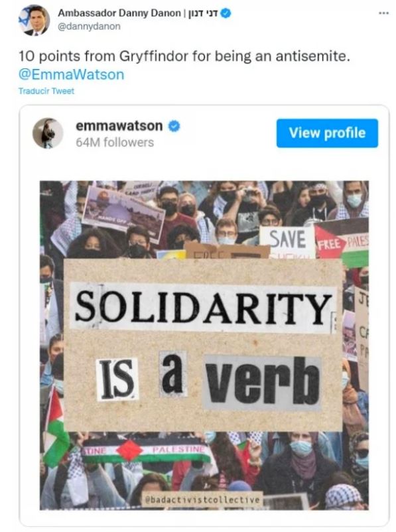Screen dimensions: 396x532
Task: Click the Ambassador Danny Danon display name
Action: click(x=119, y=13)
